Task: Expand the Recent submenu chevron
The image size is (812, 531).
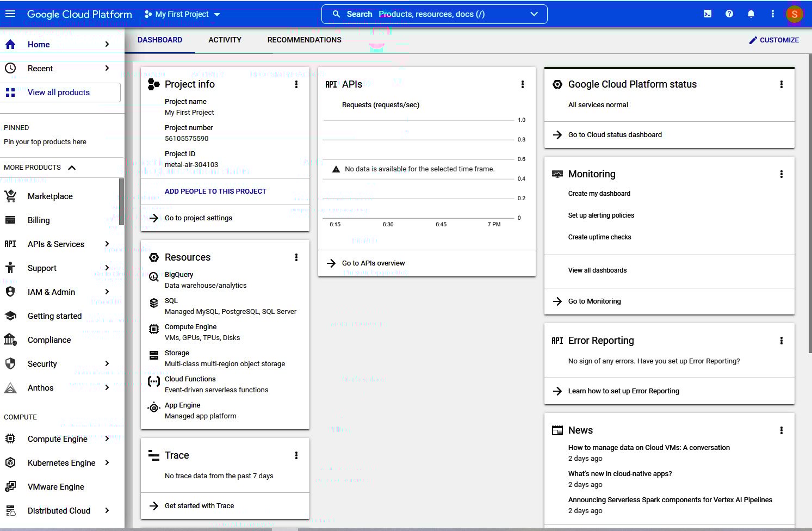Action: (x=107, y=68)
